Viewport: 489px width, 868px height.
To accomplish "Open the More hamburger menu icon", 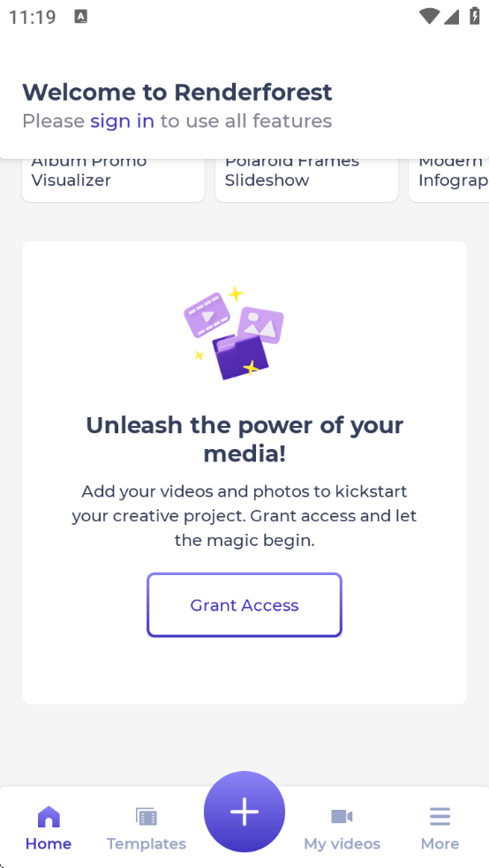I will point(440,817).
